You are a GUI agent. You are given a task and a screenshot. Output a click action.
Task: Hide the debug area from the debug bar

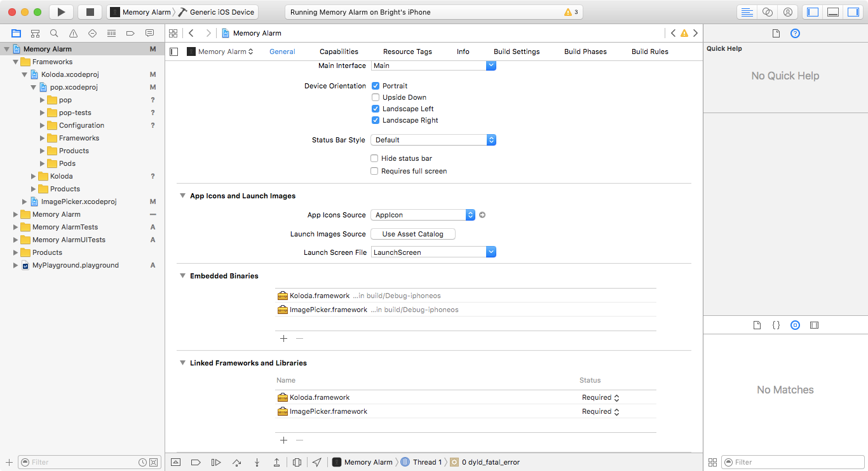click(176, 462)
